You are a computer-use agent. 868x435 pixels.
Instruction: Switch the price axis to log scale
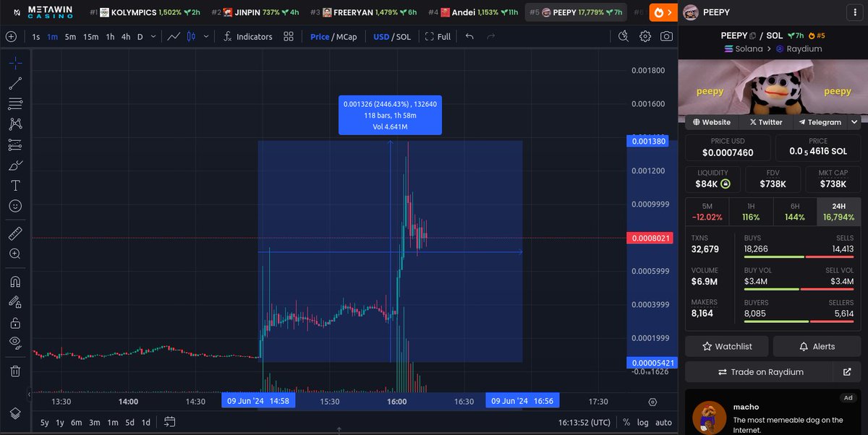click(x=643, y=422)
